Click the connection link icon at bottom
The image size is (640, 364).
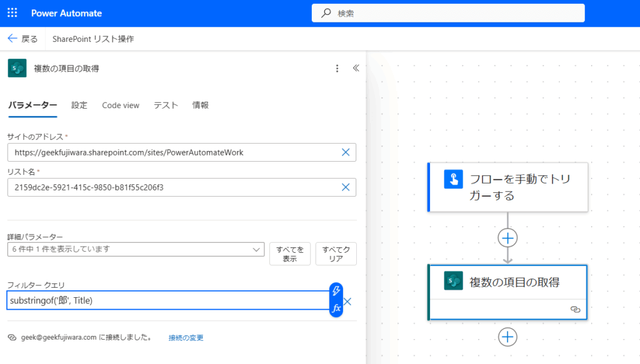(x=12, y=338)
